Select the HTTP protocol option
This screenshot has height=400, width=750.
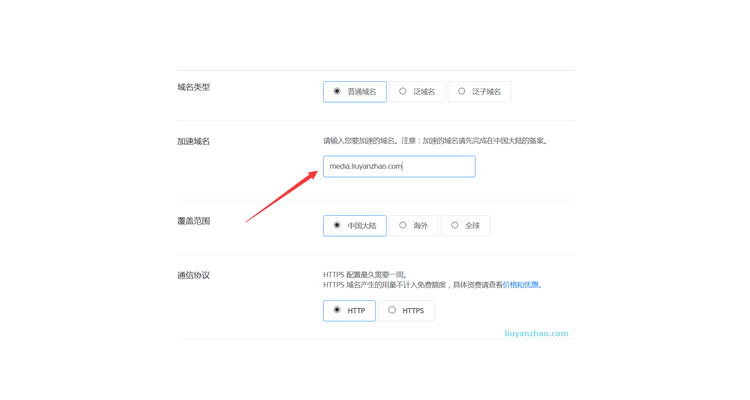point(349,311)
